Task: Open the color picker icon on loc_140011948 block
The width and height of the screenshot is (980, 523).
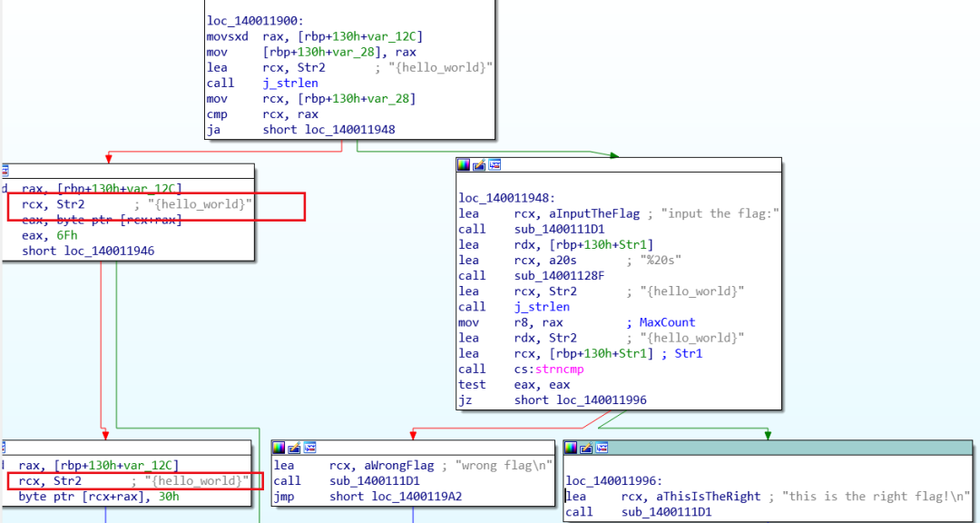Action: click(464, 164)
